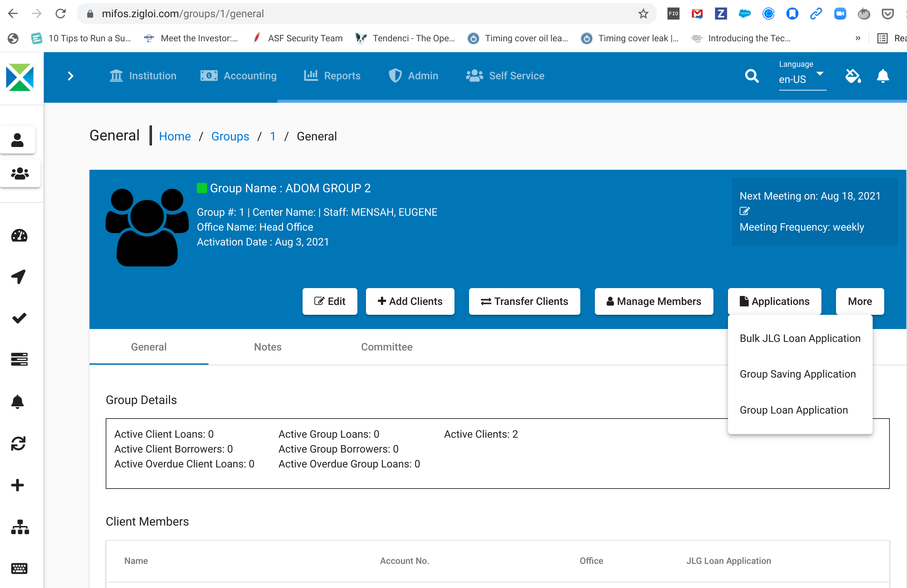Select Group Loan Application menu entry
The width and height of the screenshot is (907, 588).
[793, 410]
